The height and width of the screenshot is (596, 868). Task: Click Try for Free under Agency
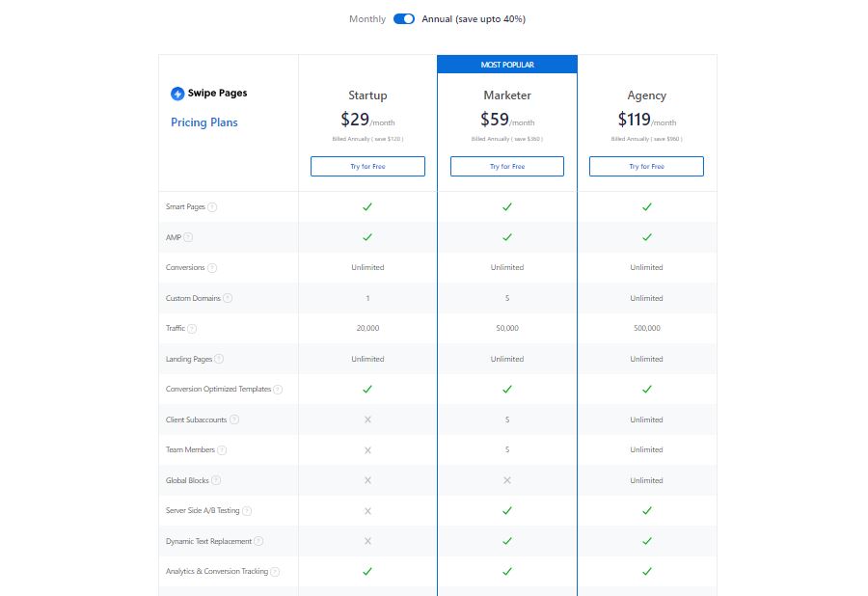[646, 166]
